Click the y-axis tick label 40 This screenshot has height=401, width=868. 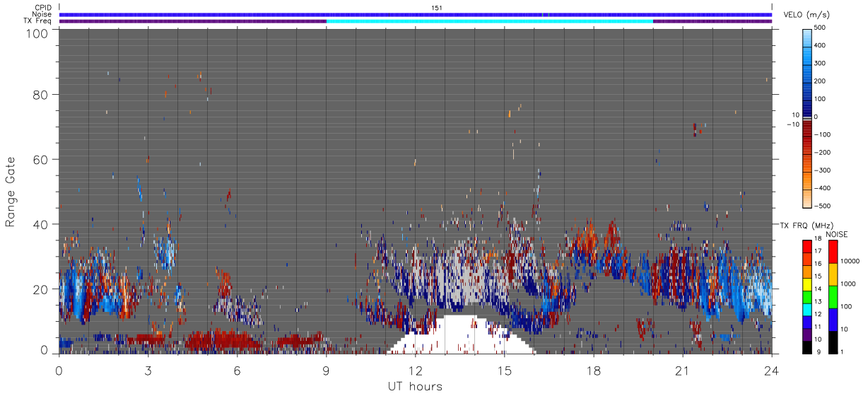(x=40, y=224)
